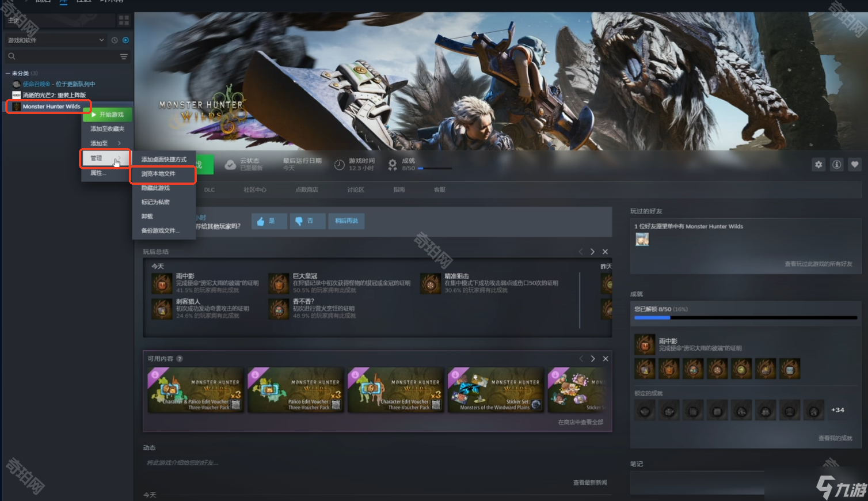Click in the library search field
Image resolution: width=868 pixels, height=501 pixels.
coord(66,56)
